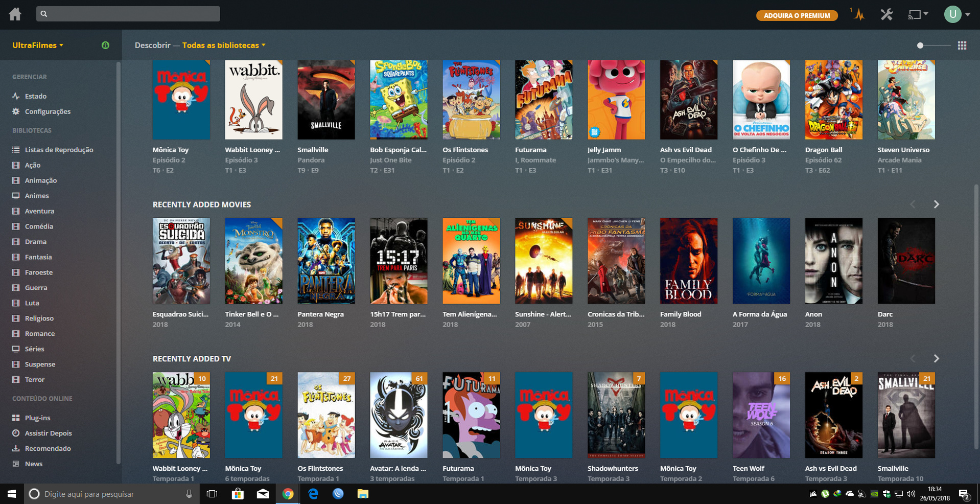Open the Futurama episode poster thumbnail
Screen dimensions: 980x504
[x=544, y=100]
